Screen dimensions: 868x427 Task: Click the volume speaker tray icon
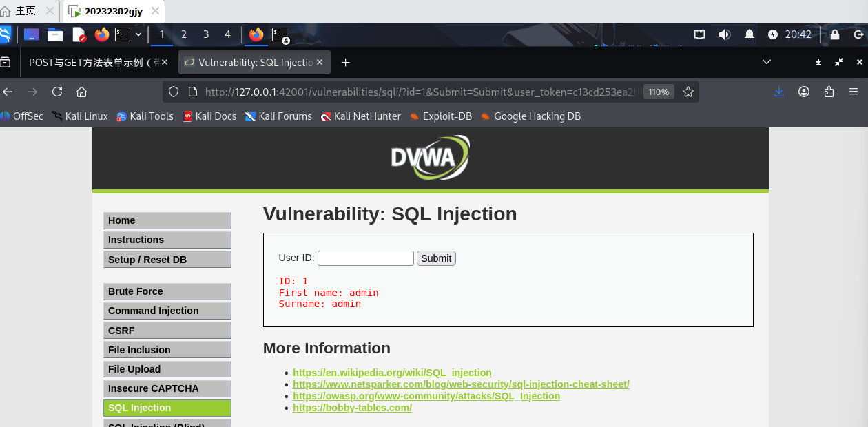[x=724, y=34]
